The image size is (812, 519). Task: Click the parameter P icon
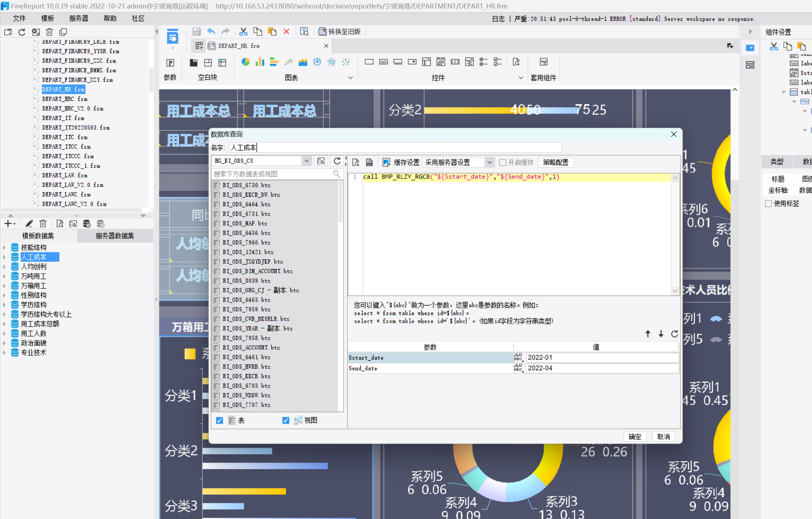(170, 63)
